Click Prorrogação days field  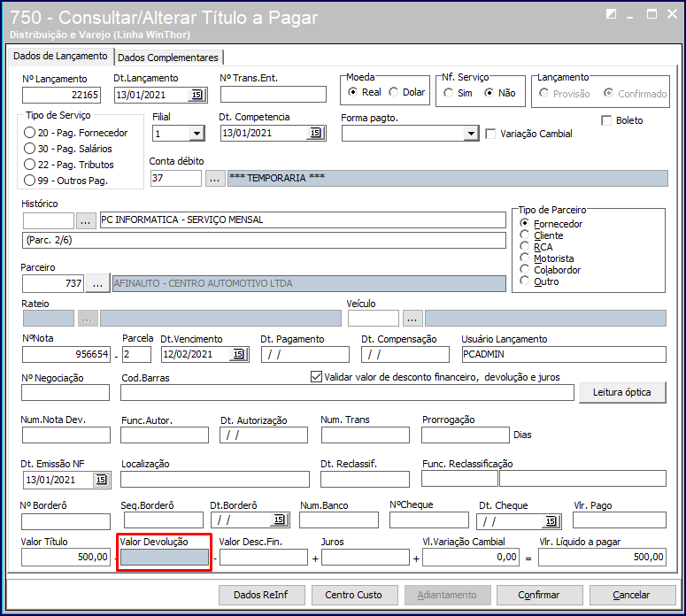(466, 435)
